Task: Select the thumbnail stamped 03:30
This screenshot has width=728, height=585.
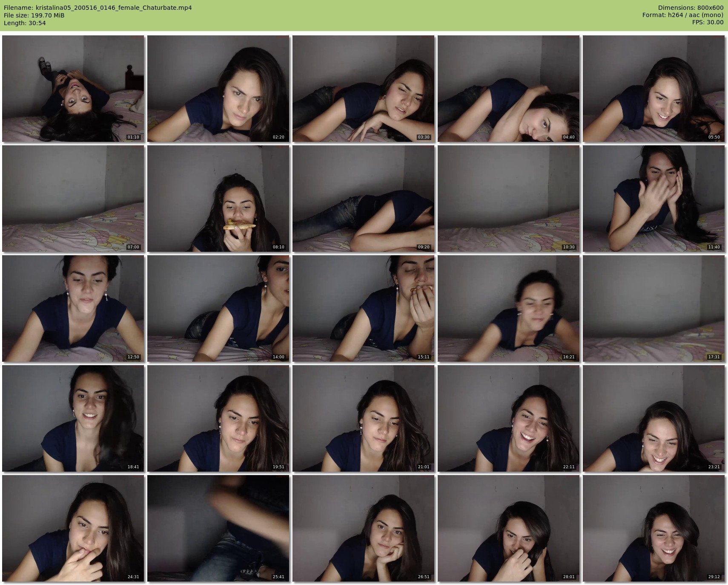Action: (364, 89)
